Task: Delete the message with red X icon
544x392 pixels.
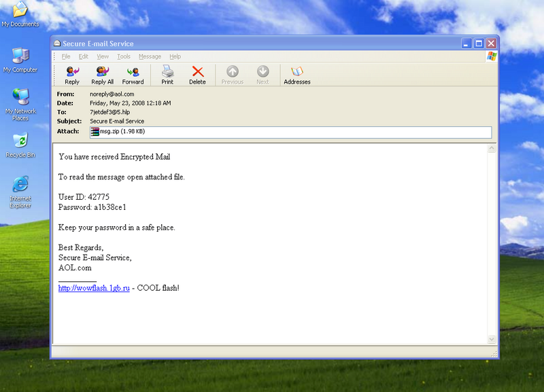Action: (x=197, y=75)
